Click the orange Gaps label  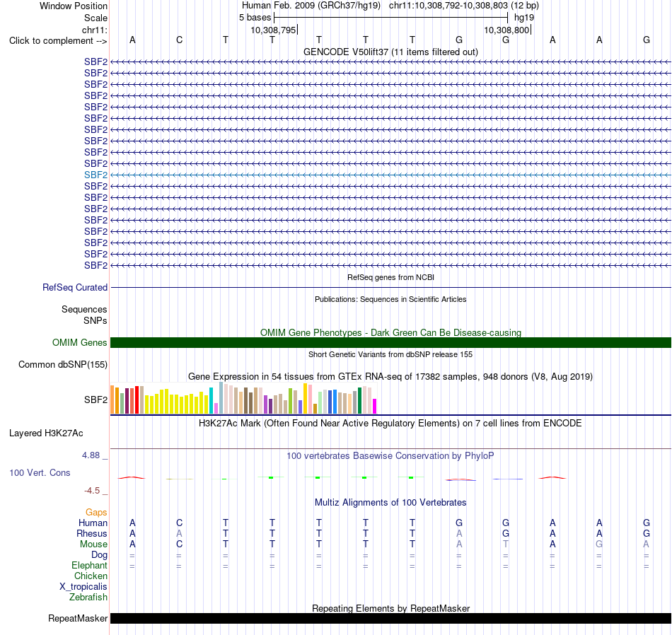click(x=96, y=513)
